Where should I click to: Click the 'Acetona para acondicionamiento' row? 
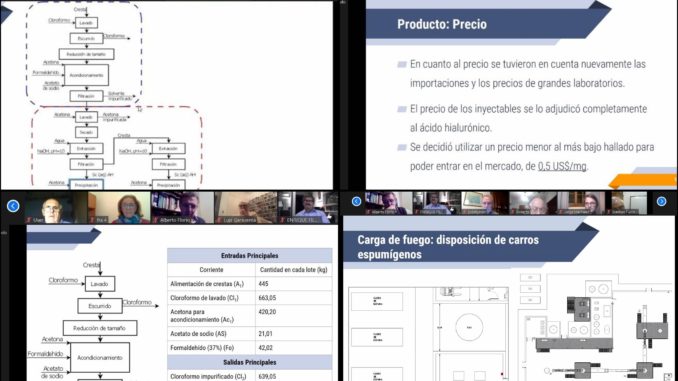[249, 316]
